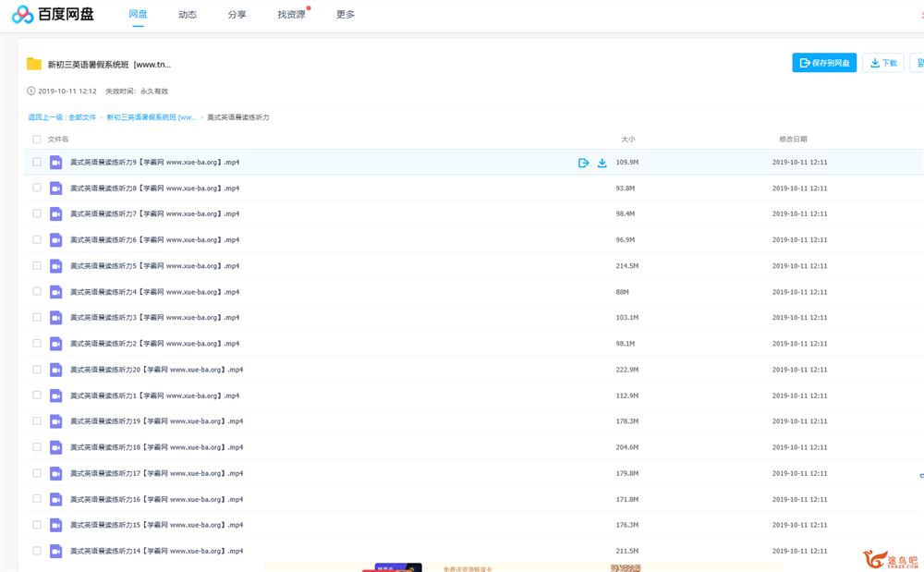The height and width of the screenshot is (572, 924).
Task: Click the clock icon beside share date
Action: point(31,91)
